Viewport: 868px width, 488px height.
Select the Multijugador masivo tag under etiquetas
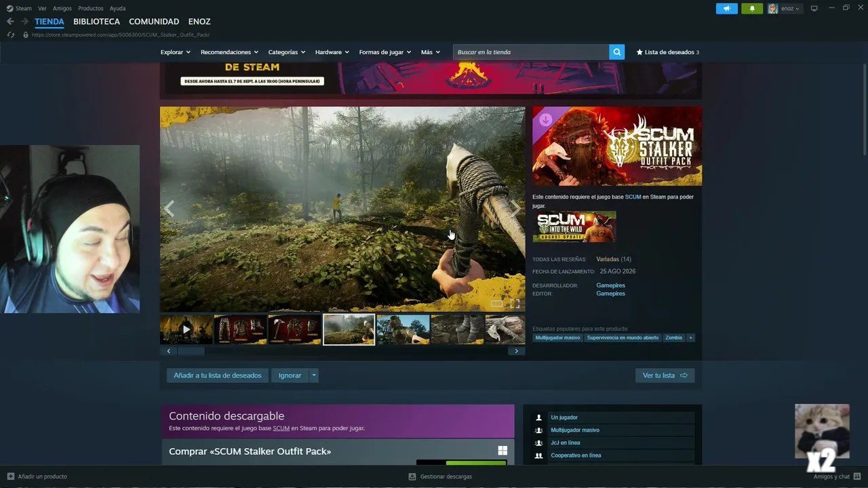[557, 338]
